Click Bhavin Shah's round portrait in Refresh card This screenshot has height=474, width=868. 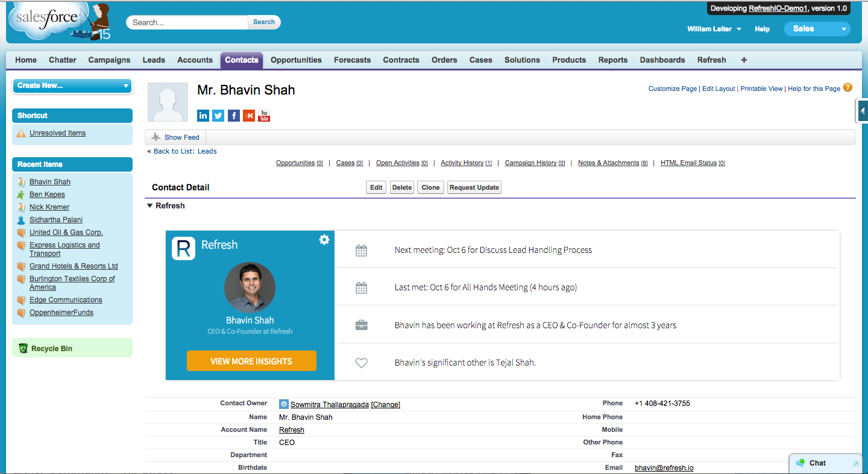(x=250, y=287)
